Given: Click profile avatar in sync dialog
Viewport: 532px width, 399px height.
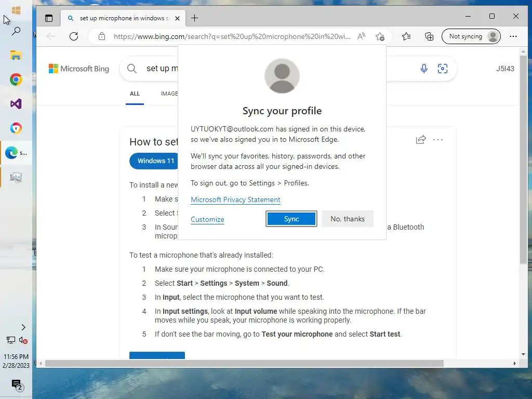Looking at the screenshot, I should 282,76.
